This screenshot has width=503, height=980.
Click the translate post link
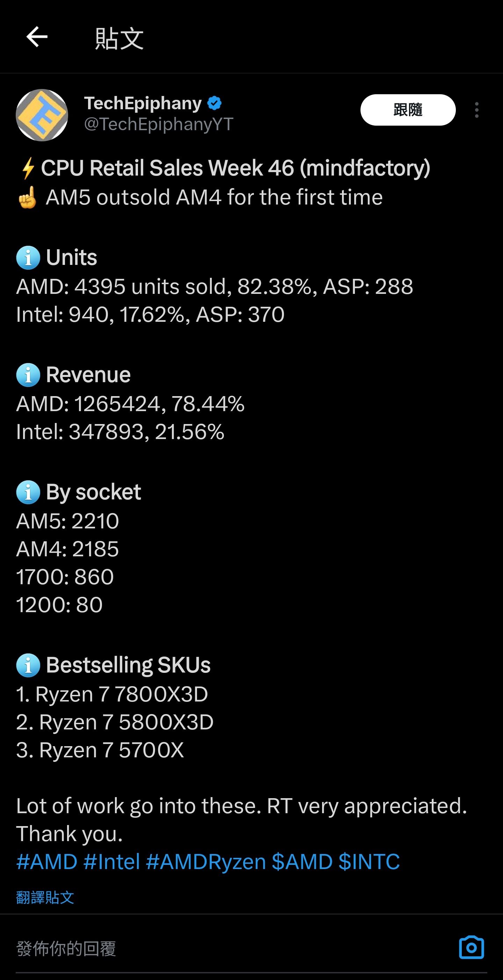[45, 897]
